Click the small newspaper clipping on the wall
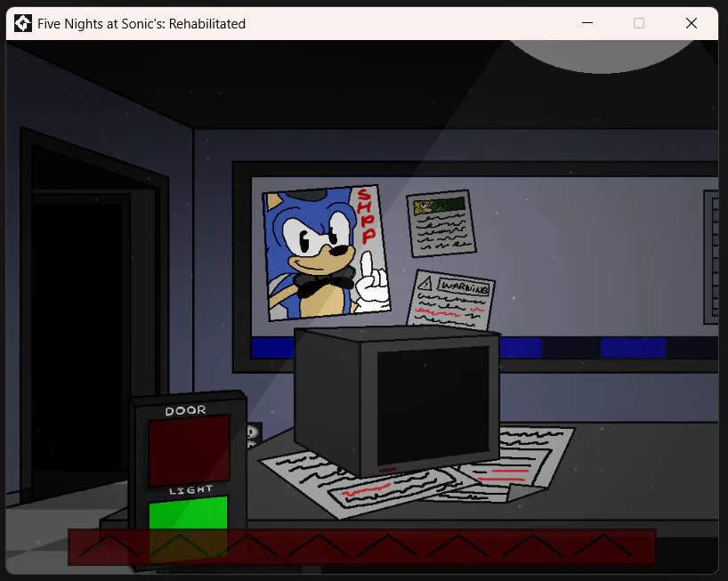 pyautogui.click(x=441, y=223)
